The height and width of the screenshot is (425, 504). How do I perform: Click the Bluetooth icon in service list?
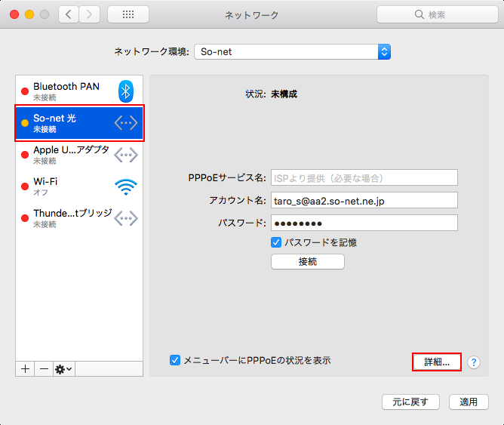coord(126,91)
